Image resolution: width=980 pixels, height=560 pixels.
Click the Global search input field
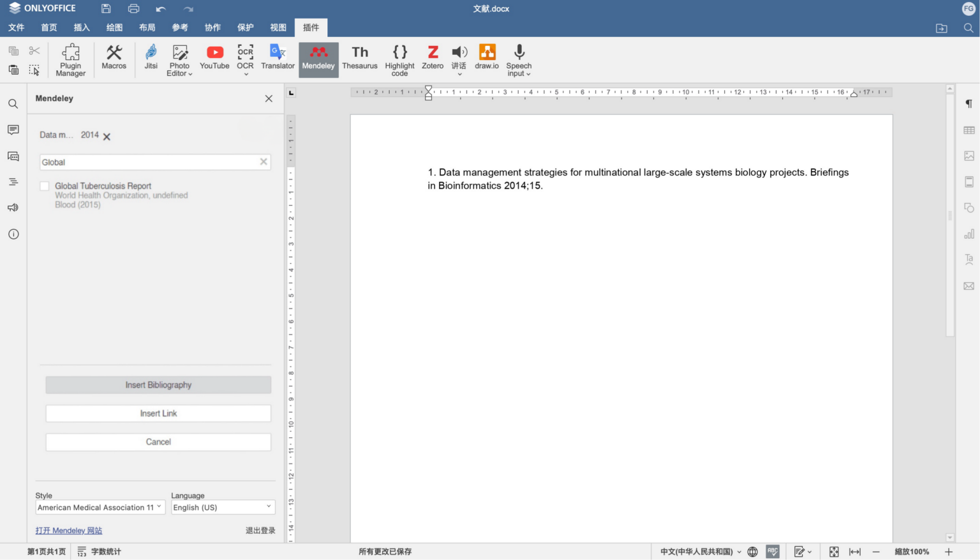click(150, 162)
